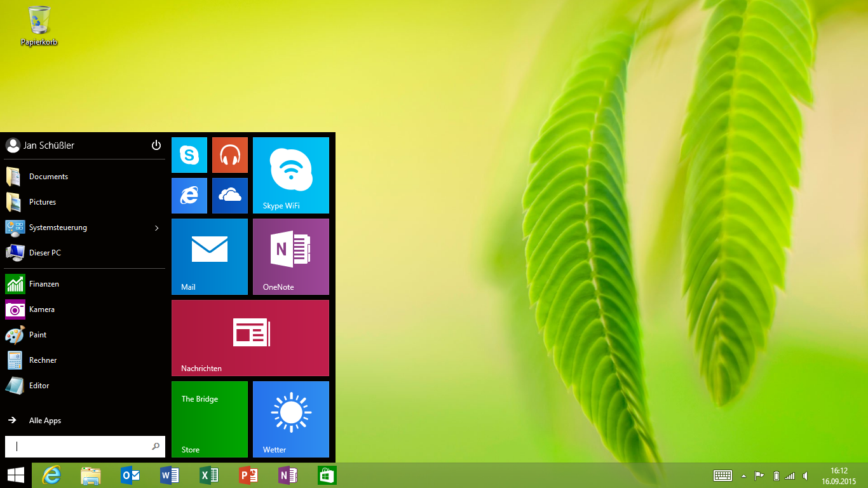The image size is (868, 488).
Task: Open the Store tile showing The Bridge
Action: pyautogui.click(x=210, y=419)
